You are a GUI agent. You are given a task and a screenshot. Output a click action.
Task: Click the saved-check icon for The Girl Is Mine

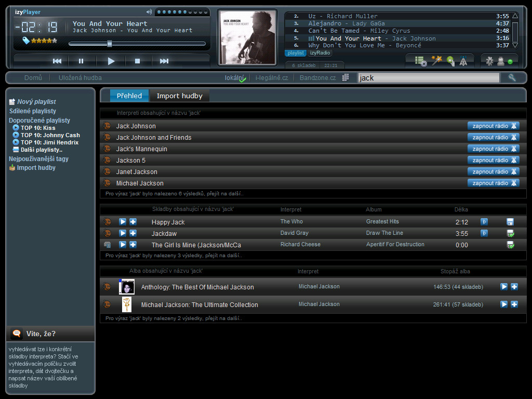510,245
